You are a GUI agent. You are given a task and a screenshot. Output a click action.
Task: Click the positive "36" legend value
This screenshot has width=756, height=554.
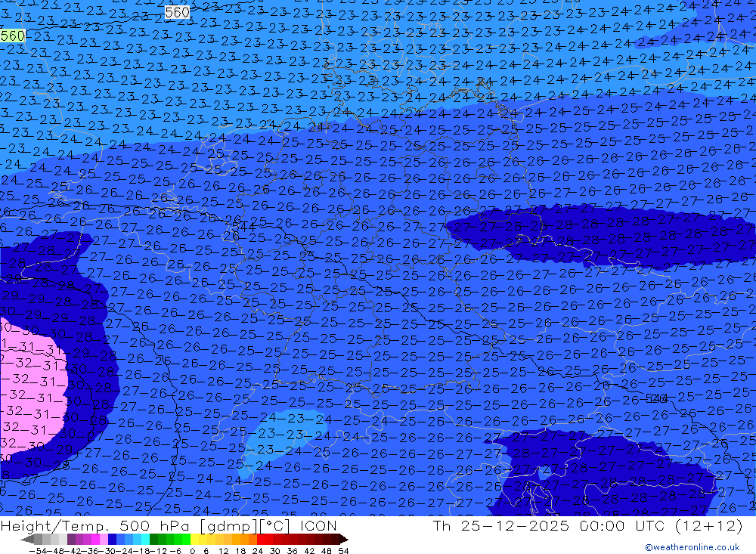[x=292, y=551]
